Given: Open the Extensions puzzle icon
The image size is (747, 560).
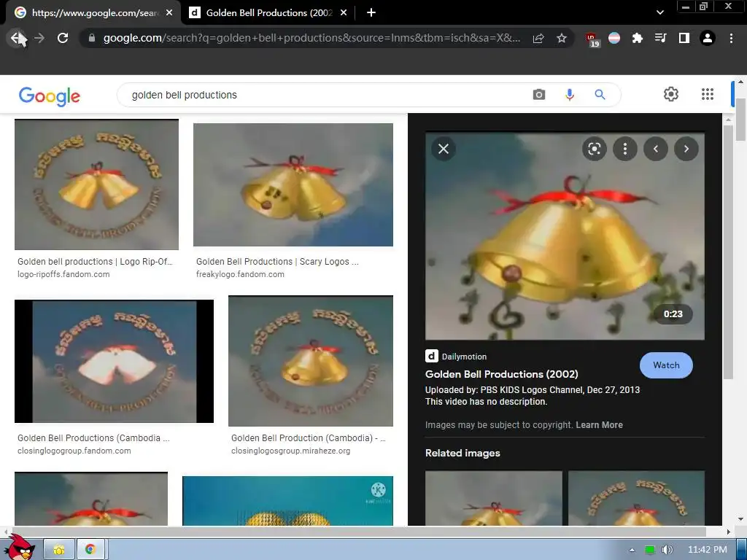Looking at the screenshot, I should [x=637, y=38].
